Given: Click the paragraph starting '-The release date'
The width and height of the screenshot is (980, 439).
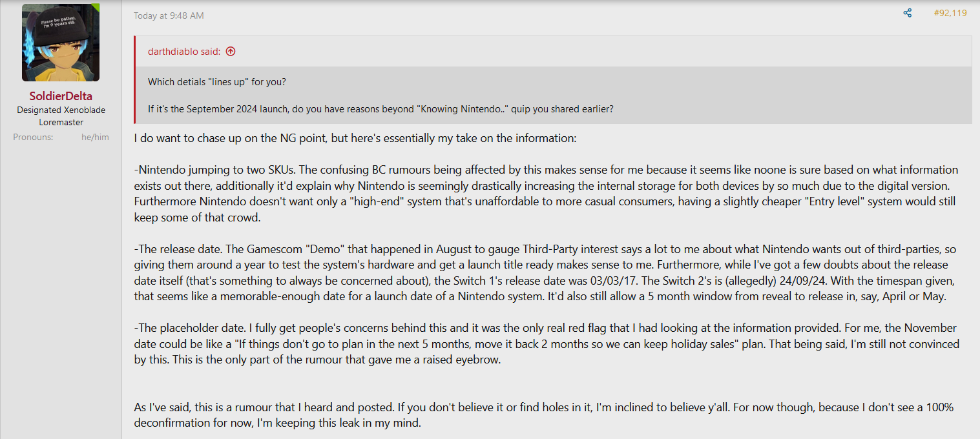Looking at the screenshot, I should (547, 272).
